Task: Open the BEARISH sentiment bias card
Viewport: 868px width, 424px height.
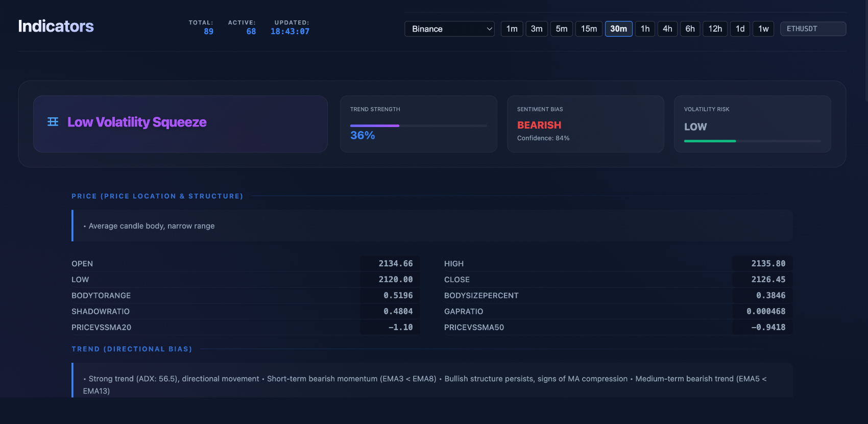Action: pos(585,124)
